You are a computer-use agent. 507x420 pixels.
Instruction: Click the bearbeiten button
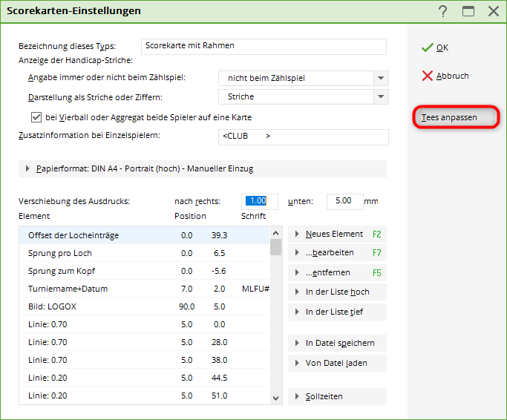336,253
